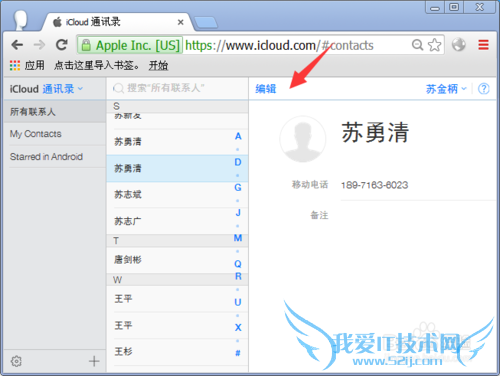Open the apps grid shortcut in bookmarks bar
The width and height of the screenshot is (500, 376).
tap(15, 65)
